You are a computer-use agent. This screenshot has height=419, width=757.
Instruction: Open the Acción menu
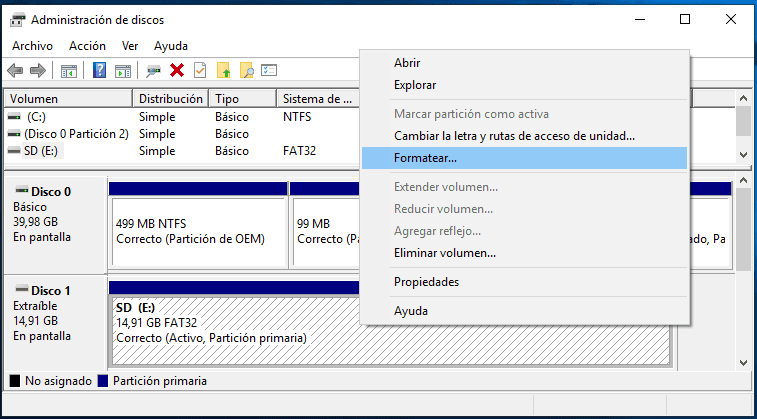point(87,46)
